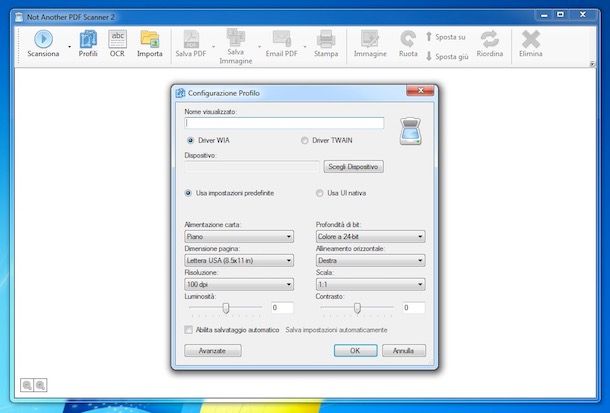Open the Allineamento orizzontale dropdown
610x413 pixels.
pos(370,260)
